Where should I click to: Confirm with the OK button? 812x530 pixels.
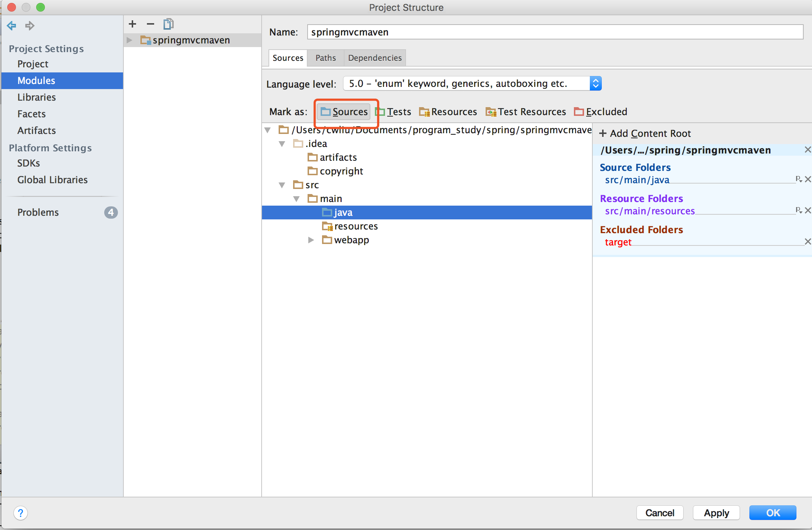pos(773,513)
